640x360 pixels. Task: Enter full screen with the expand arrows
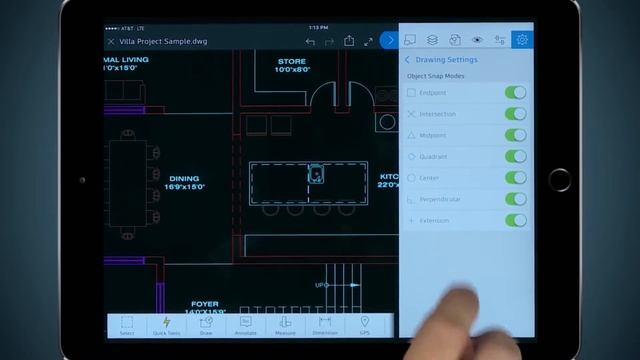click(x=368, y=42)
